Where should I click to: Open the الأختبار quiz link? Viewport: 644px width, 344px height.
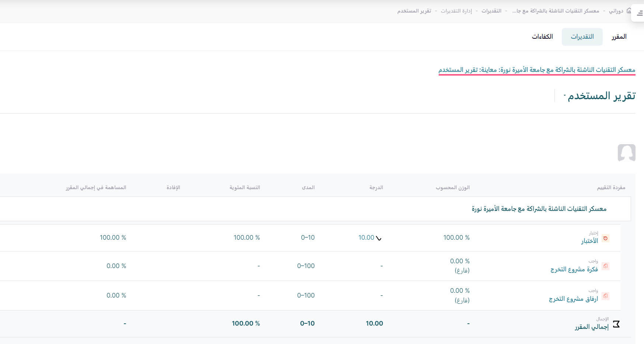click(589, 241)
